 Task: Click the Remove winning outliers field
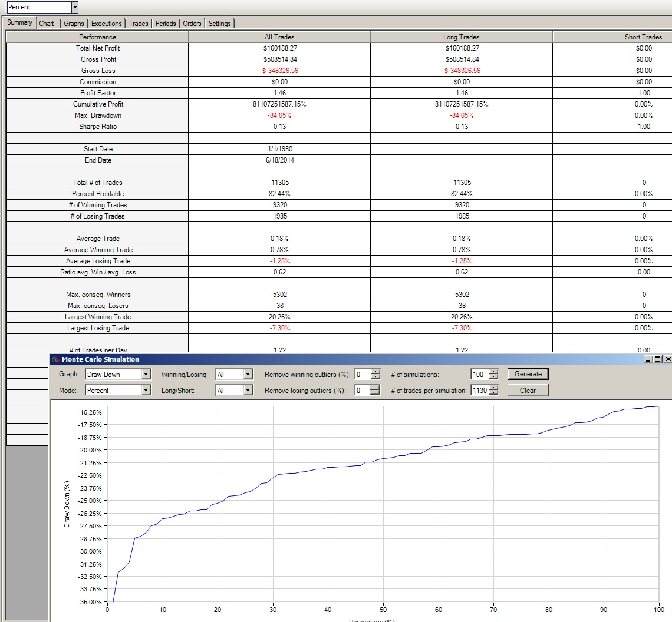[x=363, y=375]
